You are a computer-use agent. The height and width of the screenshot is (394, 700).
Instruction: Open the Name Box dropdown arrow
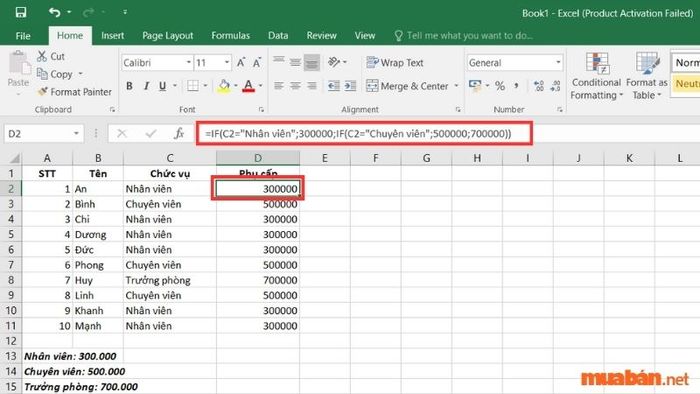[x=76, y=133]
